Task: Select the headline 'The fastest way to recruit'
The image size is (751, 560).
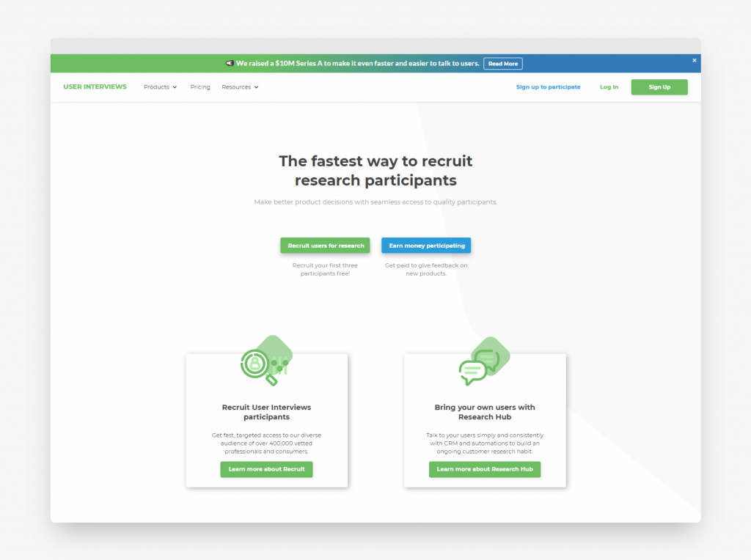Action: pyautogui.click(x=375, y=161)
